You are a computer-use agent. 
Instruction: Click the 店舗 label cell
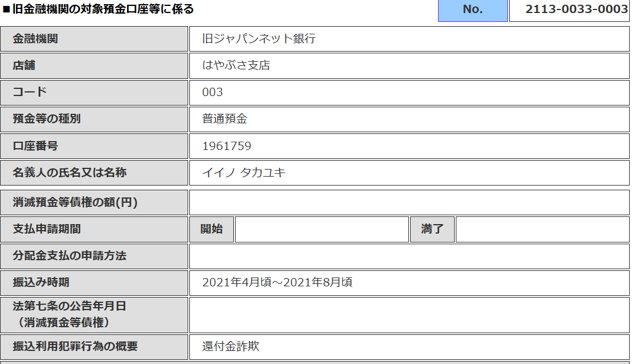94,66
